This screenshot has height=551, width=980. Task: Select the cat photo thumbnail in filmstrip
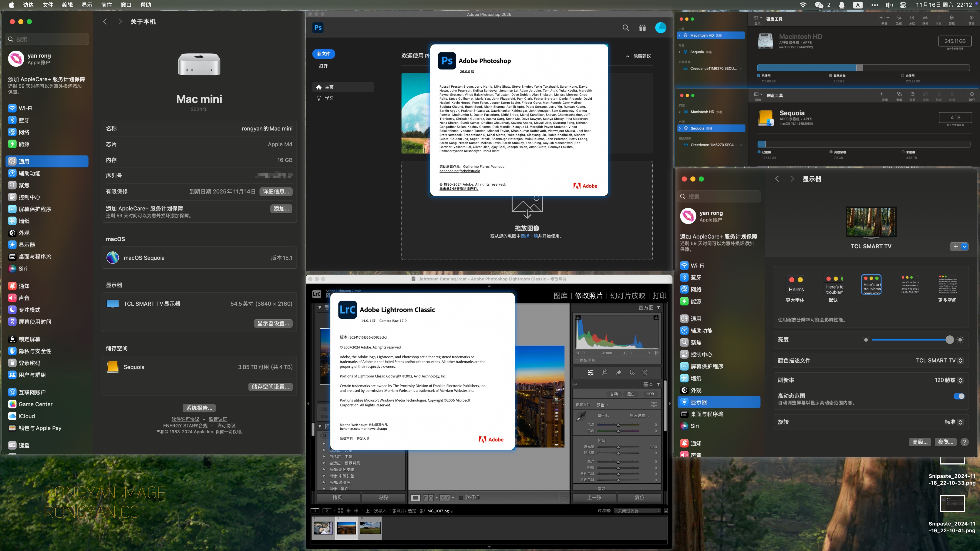(x=323, y=528)
